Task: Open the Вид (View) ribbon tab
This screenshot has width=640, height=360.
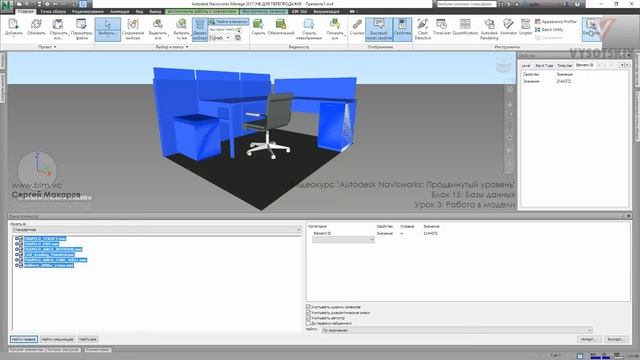Action: click(x=139, y=11)
